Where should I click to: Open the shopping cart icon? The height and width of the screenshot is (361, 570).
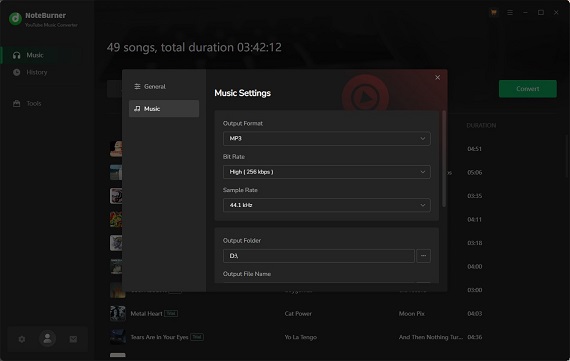point(493,12)
